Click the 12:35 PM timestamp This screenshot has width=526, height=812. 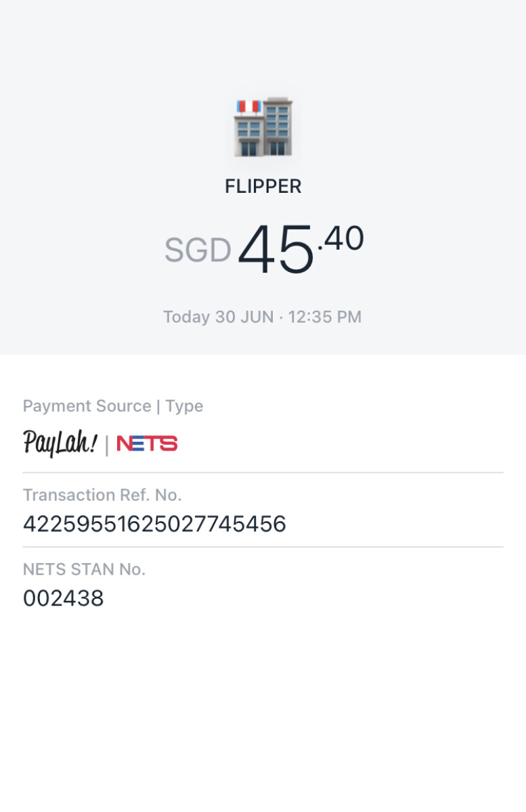point(325,317)
